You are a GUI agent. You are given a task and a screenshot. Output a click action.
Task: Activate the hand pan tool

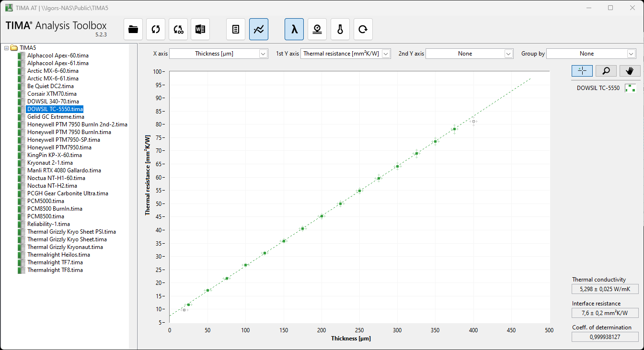point(630,71)
